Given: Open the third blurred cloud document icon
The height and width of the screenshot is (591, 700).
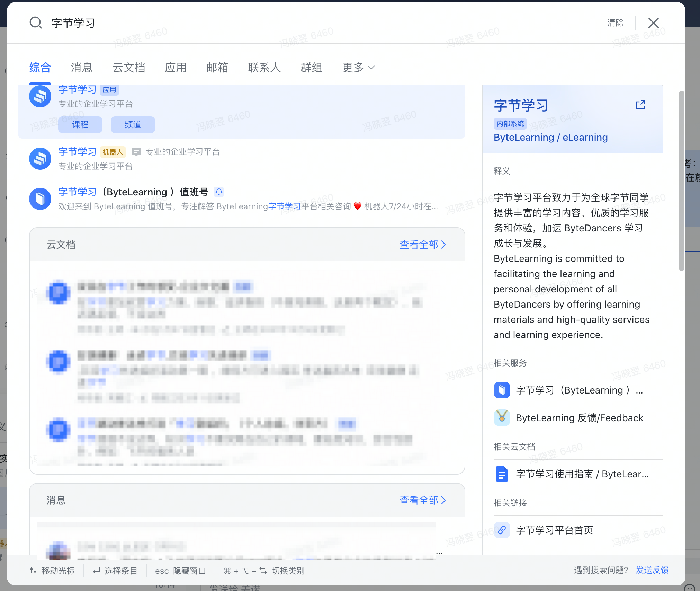Looking at the screenshot, I should coord(58,430).
